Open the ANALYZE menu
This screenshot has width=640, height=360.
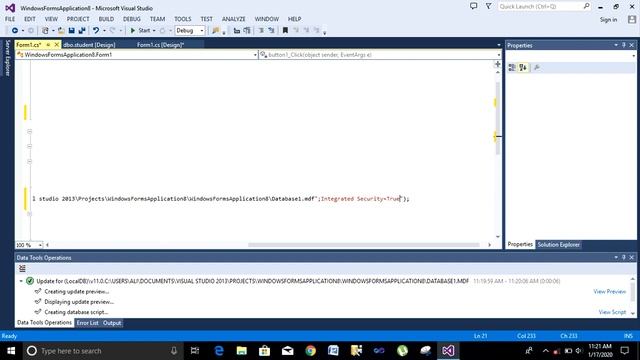[233, 19]
